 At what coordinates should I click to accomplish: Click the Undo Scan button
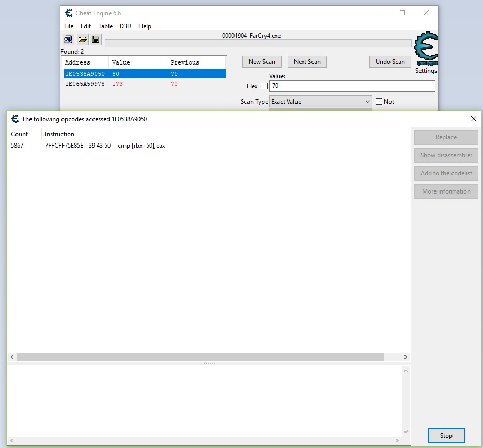pyautogui.click(x=390, y=62)
